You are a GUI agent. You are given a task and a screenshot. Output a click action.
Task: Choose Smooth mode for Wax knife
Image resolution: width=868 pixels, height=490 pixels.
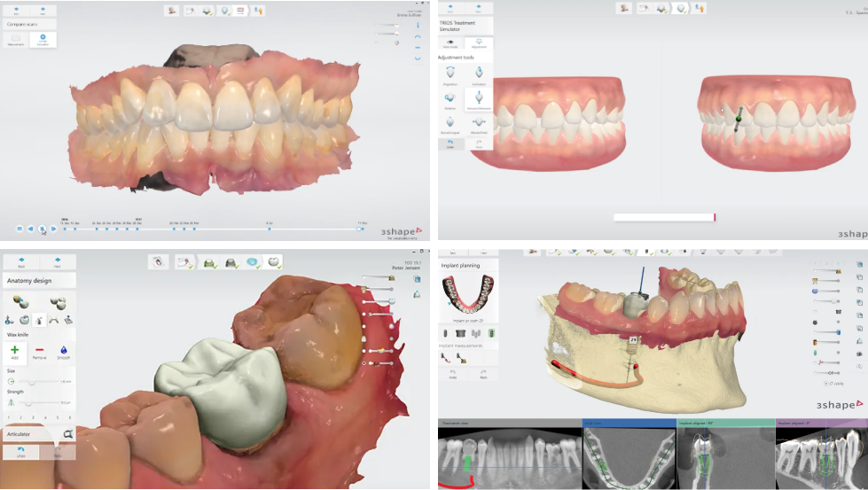(x=64, y=352)
